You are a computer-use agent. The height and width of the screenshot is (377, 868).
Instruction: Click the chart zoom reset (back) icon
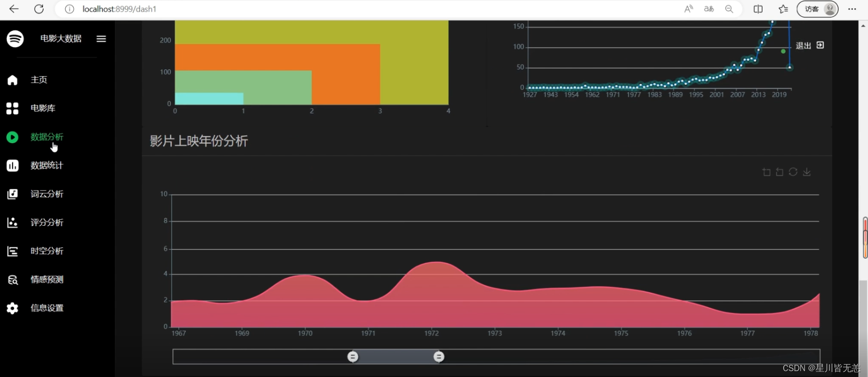(x=779, y=172)
